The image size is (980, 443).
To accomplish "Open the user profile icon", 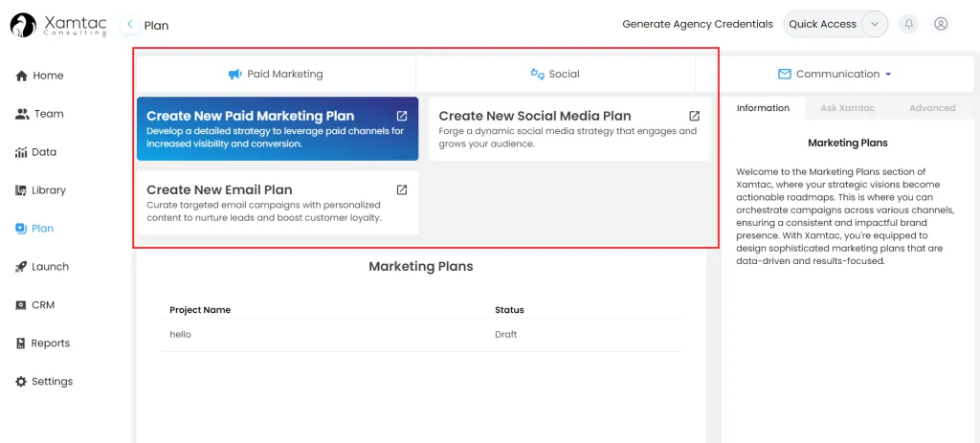I will pyautogui.click(x=941, y=24).
